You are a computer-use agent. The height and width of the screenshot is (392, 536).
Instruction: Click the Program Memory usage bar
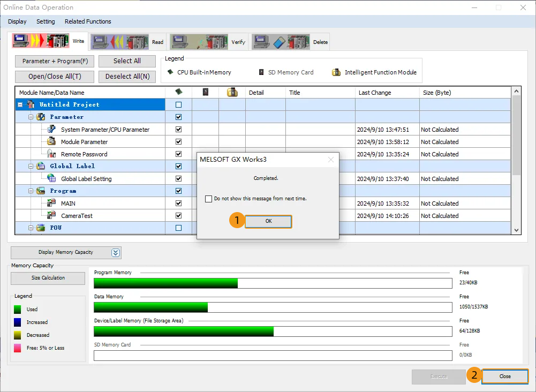(273, 283)
